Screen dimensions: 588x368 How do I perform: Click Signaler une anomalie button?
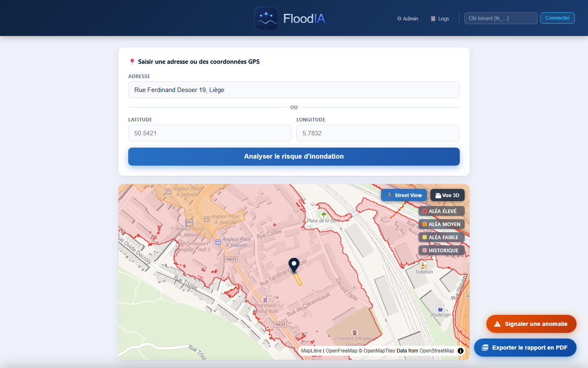(531, 324)
